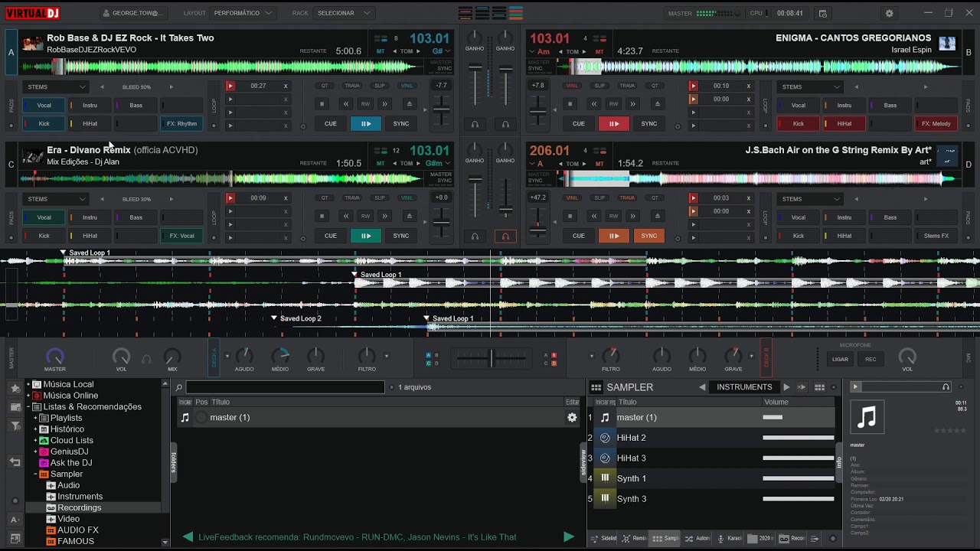Toggle QT quantize on deck B
This screenshot has width=980, height=551.
coord(655,86)
